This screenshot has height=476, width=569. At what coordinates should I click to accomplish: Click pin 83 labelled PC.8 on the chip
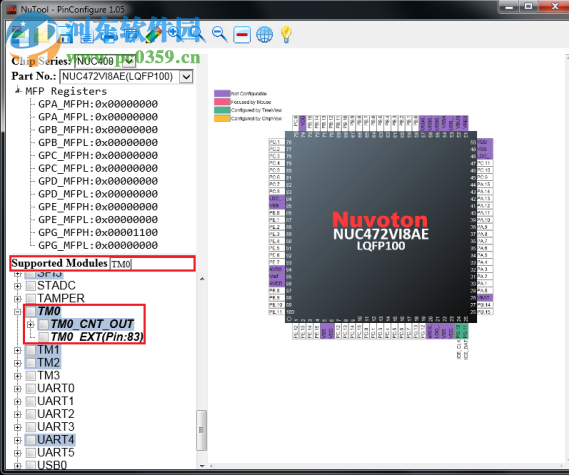(277, 192)
